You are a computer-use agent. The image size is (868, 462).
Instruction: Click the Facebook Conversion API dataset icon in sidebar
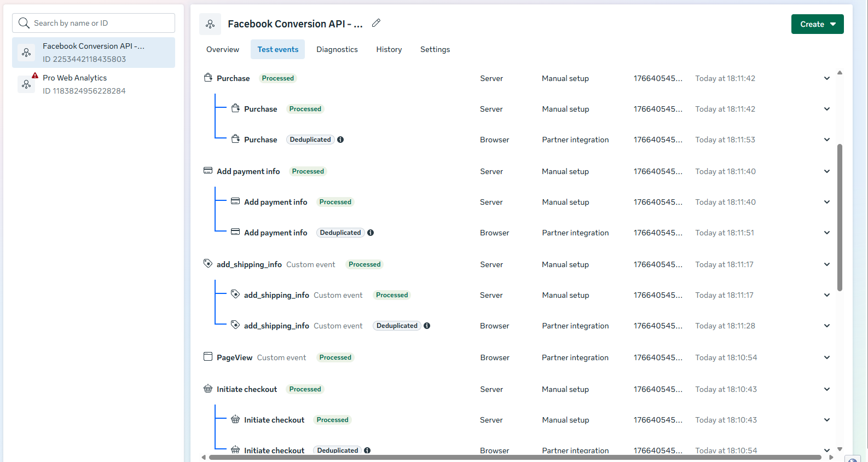point(26,53)
